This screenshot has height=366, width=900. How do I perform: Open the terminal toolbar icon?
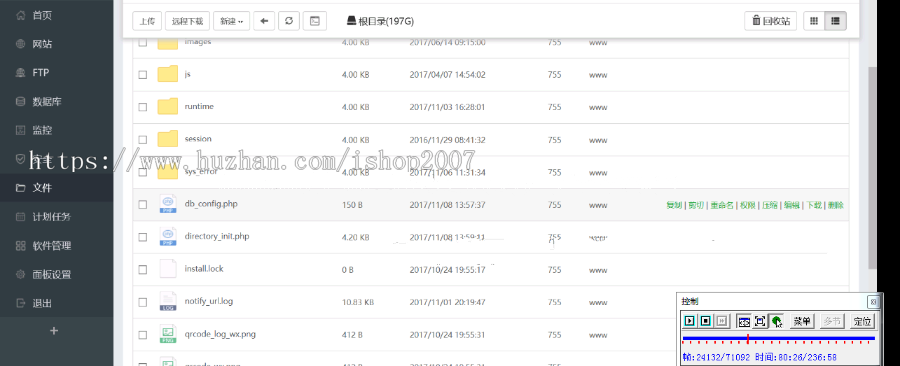[x=315, y=21]
